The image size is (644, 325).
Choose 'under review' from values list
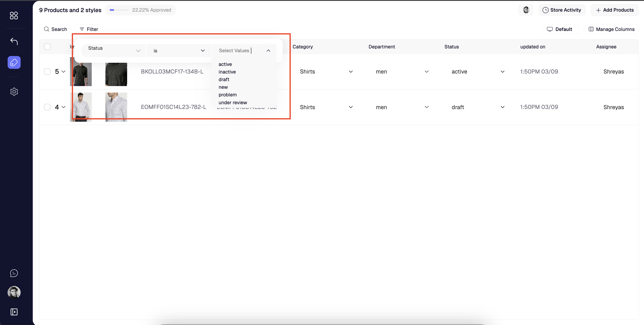pyautogui.click(x=233, y=102)
